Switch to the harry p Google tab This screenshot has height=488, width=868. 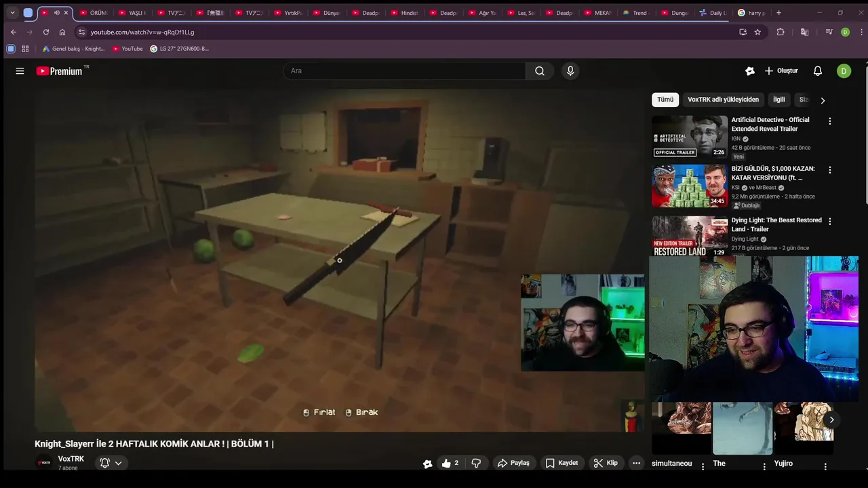coord(753,13)
